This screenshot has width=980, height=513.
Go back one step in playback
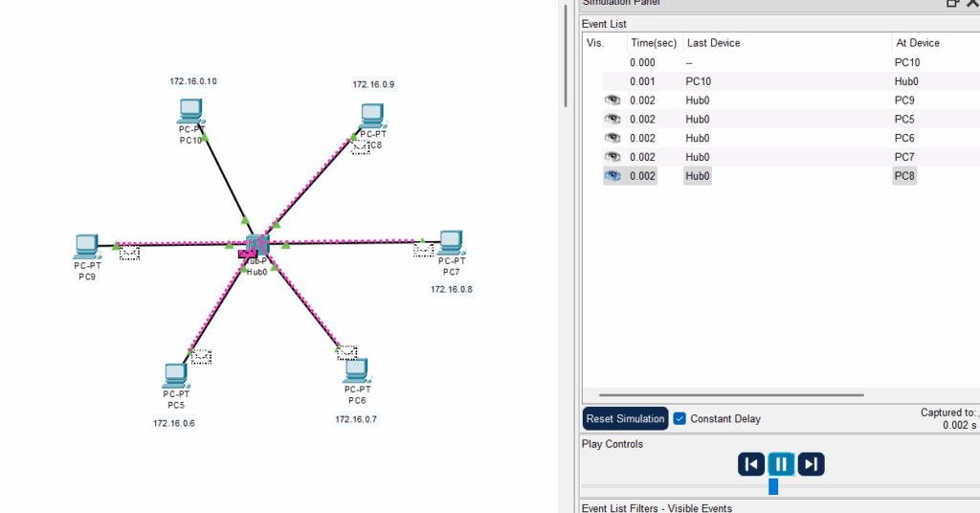751,464
